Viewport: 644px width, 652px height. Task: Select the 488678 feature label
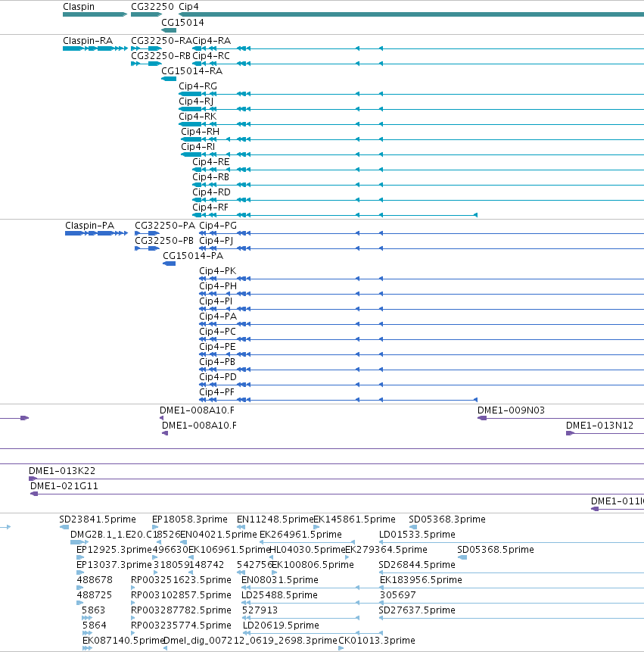pos(95,580)
